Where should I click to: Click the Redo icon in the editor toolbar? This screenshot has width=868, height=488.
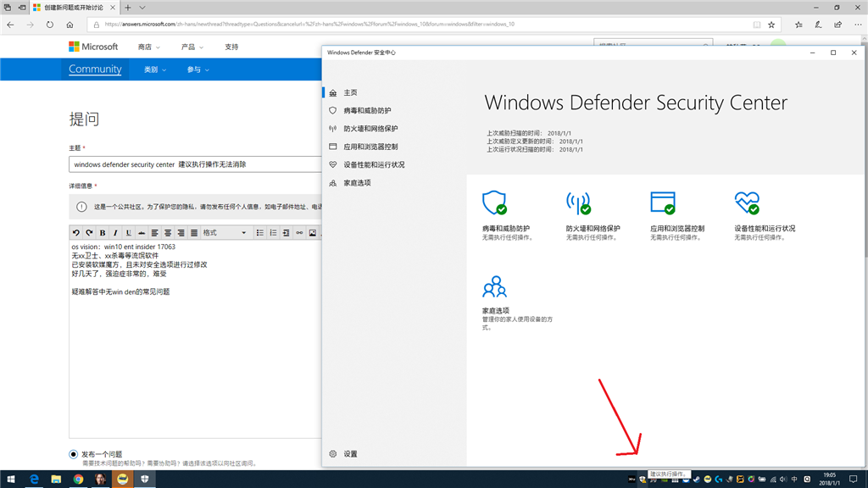89,233
